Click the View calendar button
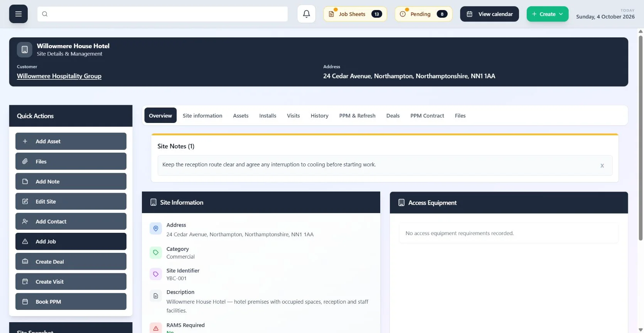 click(x=489, y=14)
